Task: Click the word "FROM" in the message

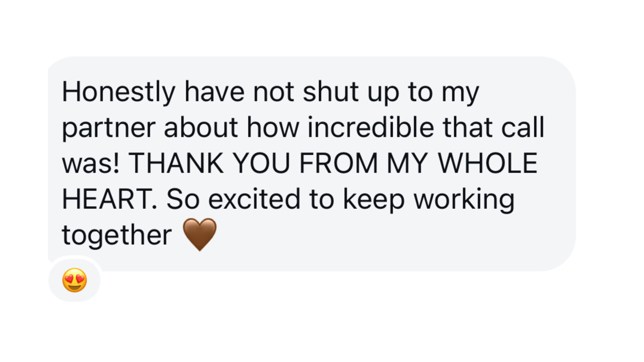Action: coord(338,163)
